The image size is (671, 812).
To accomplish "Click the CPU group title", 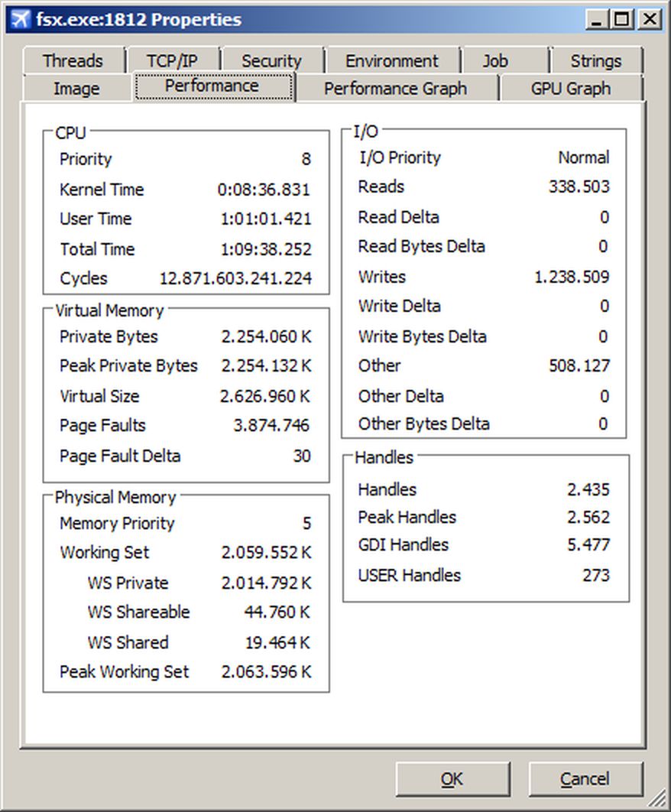I will pyautogui.click(x=70, y=133).
